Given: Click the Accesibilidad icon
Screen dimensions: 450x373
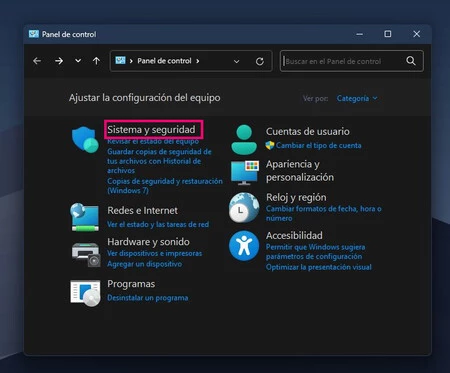Looking at the screenshot, I should click(244, 246).
